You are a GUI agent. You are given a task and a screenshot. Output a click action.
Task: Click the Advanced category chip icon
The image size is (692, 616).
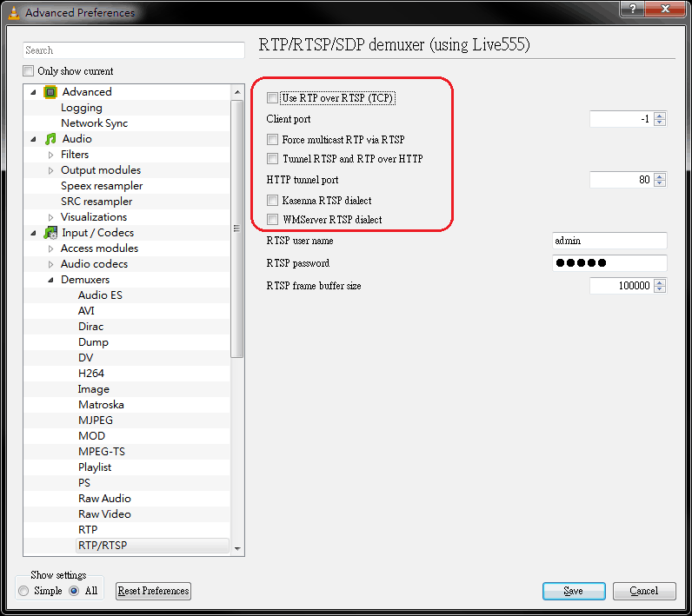50,92
